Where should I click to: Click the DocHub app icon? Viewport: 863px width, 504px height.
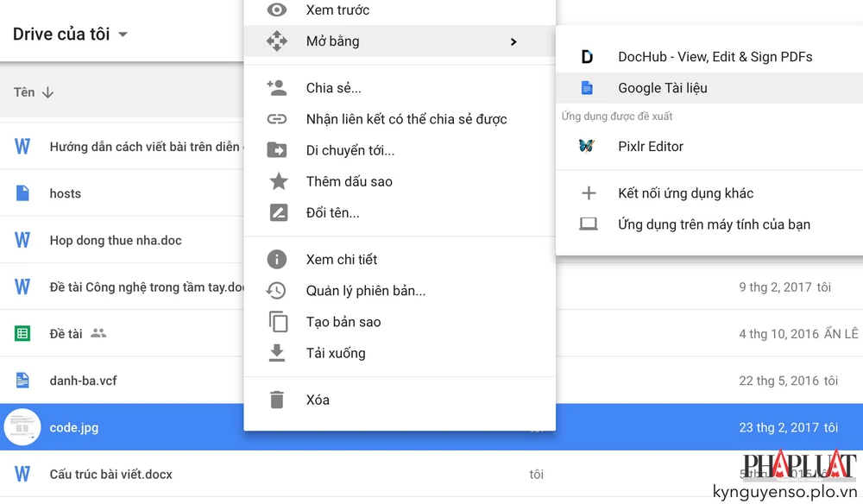(587, 57)
